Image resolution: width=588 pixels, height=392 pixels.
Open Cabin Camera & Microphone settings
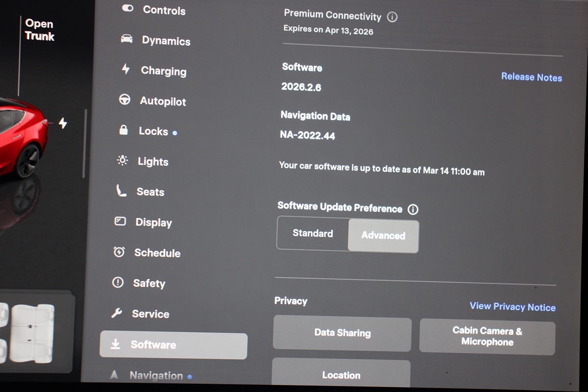pos(487,337)
